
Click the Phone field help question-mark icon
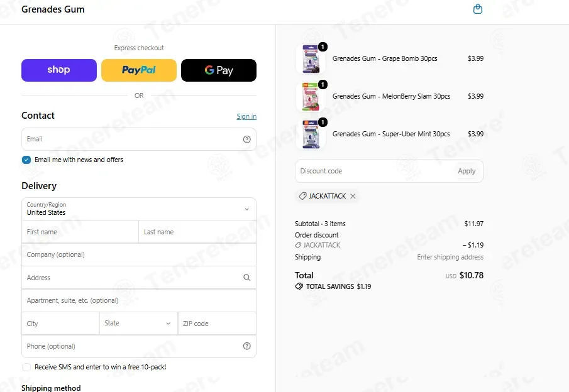(x=246, y=346)
